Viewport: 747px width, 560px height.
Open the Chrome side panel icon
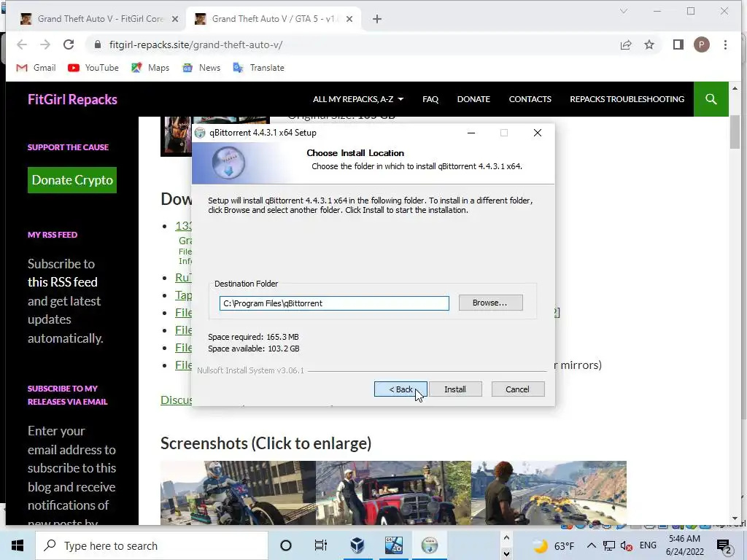tap(678, 44)
